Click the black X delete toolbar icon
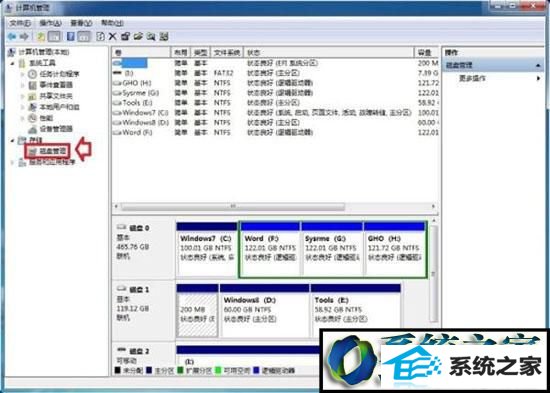550x393 pixels. point(113,36)
